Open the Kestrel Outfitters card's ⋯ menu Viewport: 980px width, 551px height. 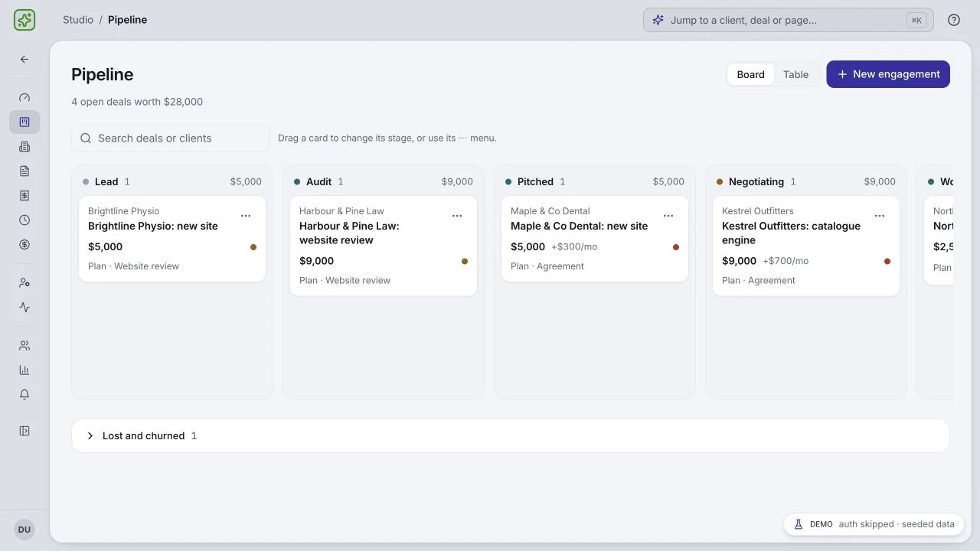880,216
